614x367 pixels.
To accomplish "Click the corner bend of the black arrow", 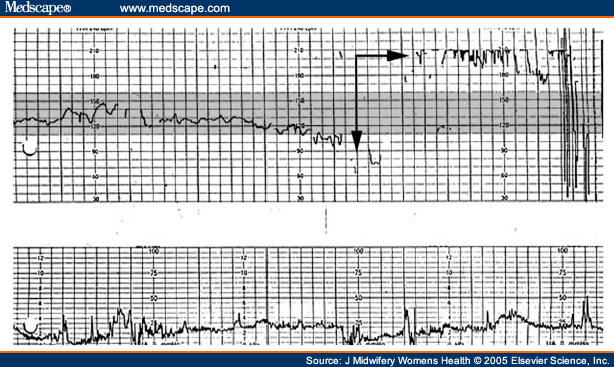I will coord(357,57).
